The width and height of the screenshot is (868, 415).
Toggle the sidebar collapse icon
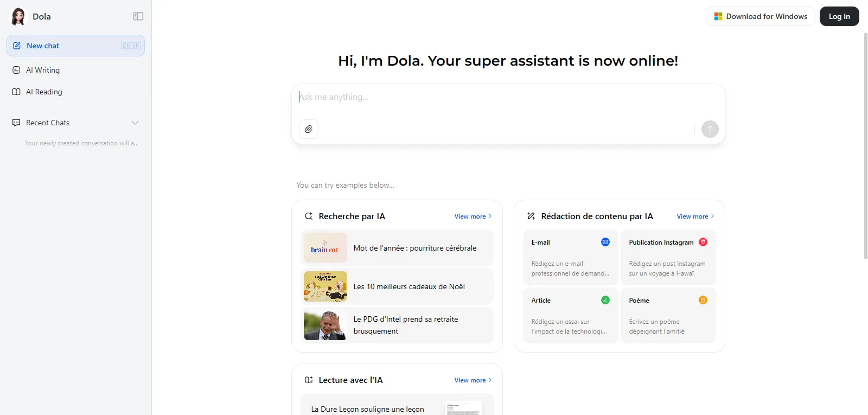coord(138,16)
